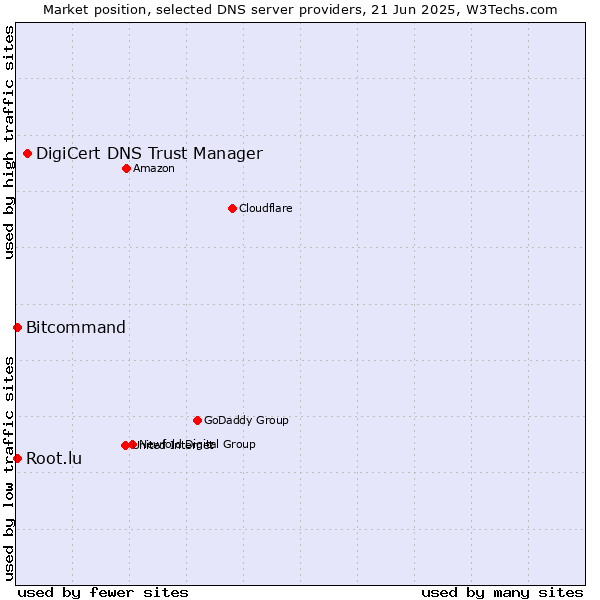Click the GoDaddy Group red marker
600x600 pixels.
point(197,421)
